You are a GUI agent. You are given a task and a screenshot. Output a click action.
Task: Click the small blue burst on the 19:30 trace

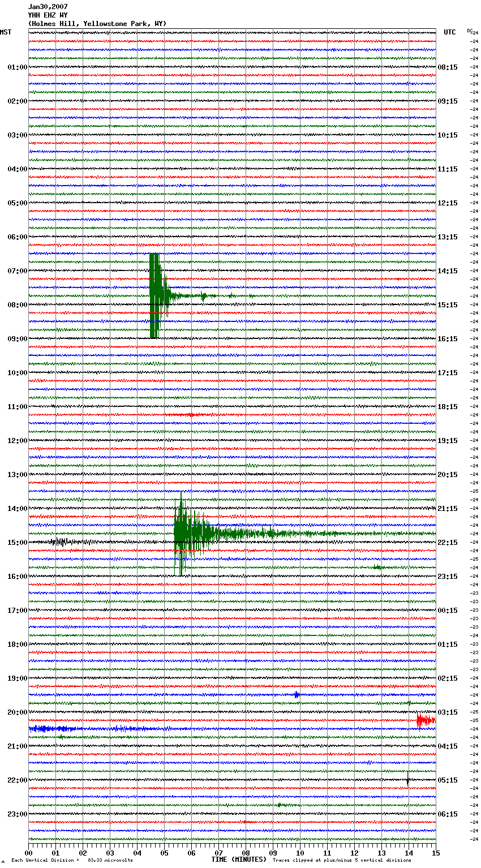click(x=297, y=694)
